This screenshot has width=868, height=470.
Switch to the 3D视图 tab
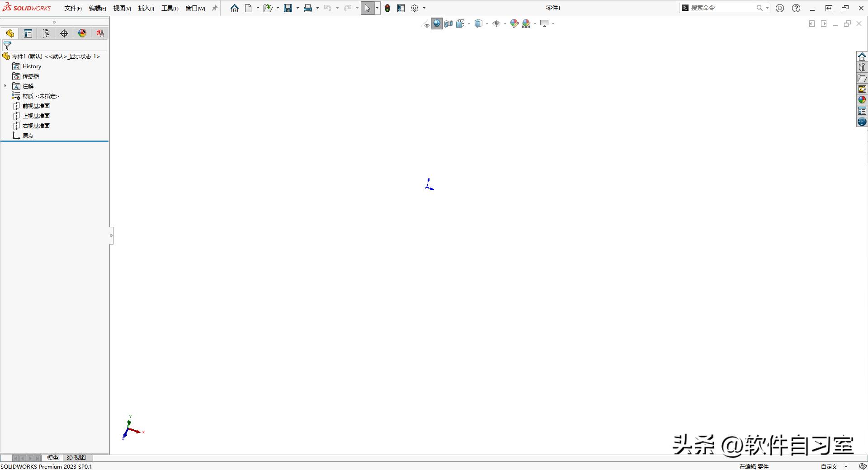75,457
